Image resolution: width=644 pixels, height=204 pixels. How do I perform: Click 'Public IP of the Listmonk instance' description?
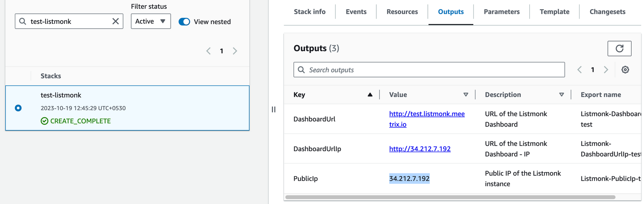pyautogui.click(x=523, y=179)
